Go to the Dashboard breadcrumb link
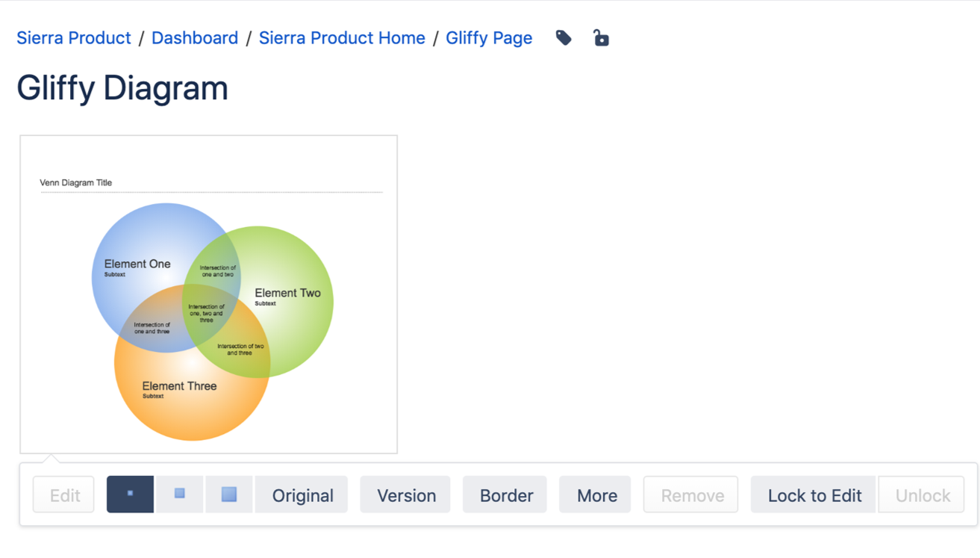Viewport: 980px width, 558px height. pyautogui.click(x=195, y=38)
